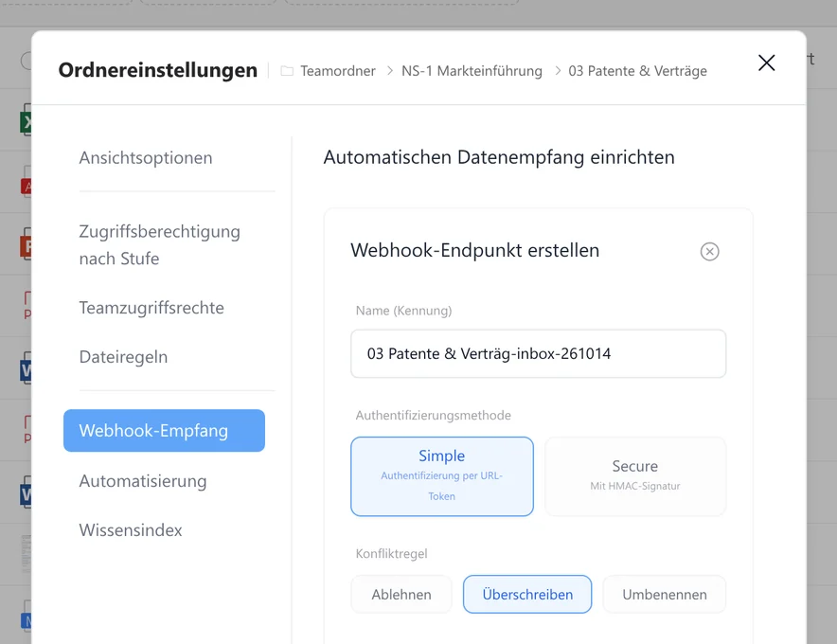Dismiss the Webhook-Endpunkt erstellen card

click(709, 252)
